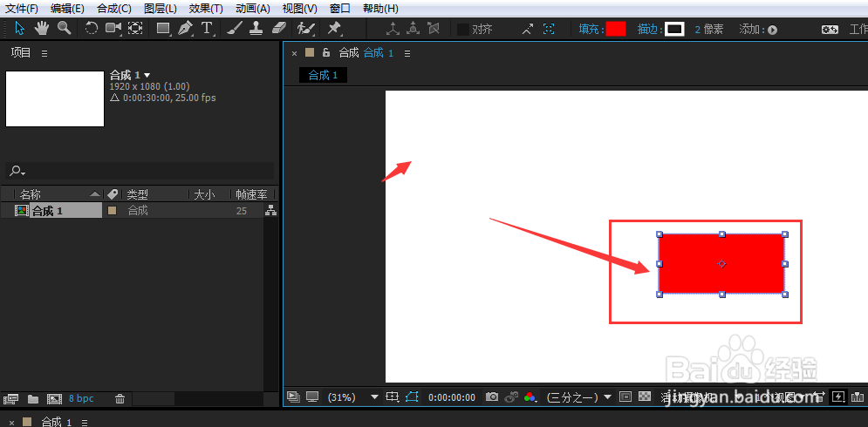Click the primary viewer monitor icon
The height and width of the screenshot is (427, 868).
(313, 396)
